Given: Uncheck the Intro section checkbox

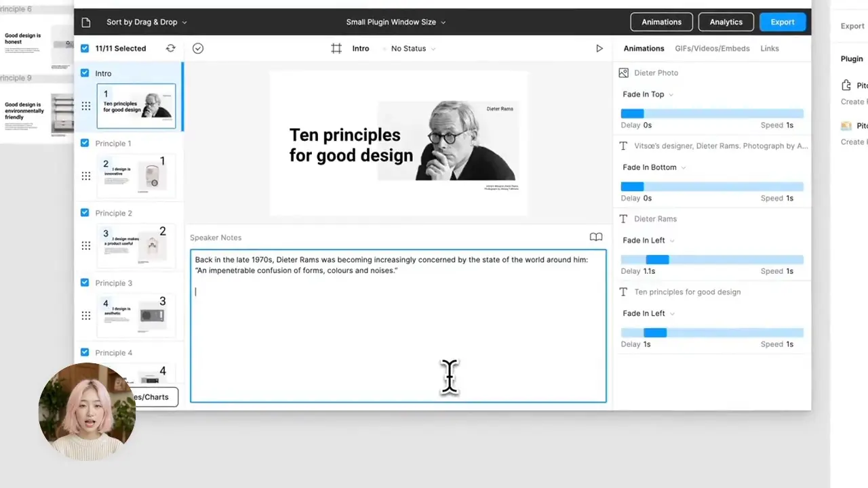Looking at the screenshot, I should [84, 73].
